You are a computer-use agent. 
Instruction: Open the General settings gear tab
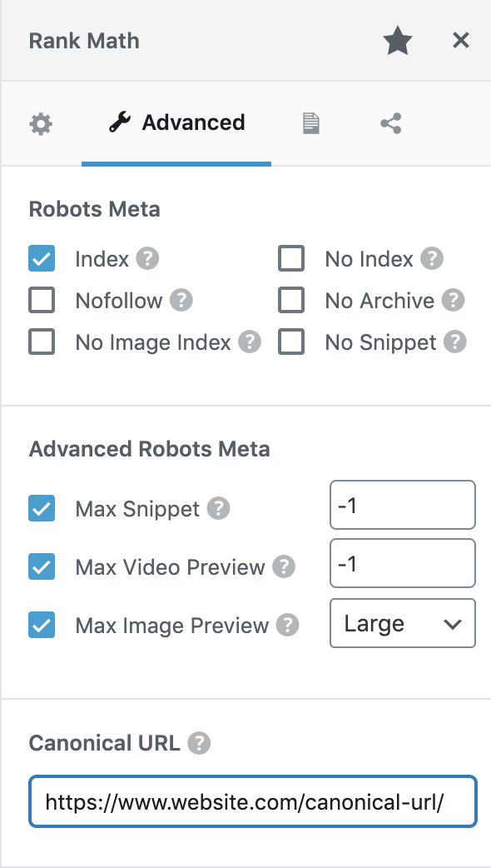tap(41, 122)
